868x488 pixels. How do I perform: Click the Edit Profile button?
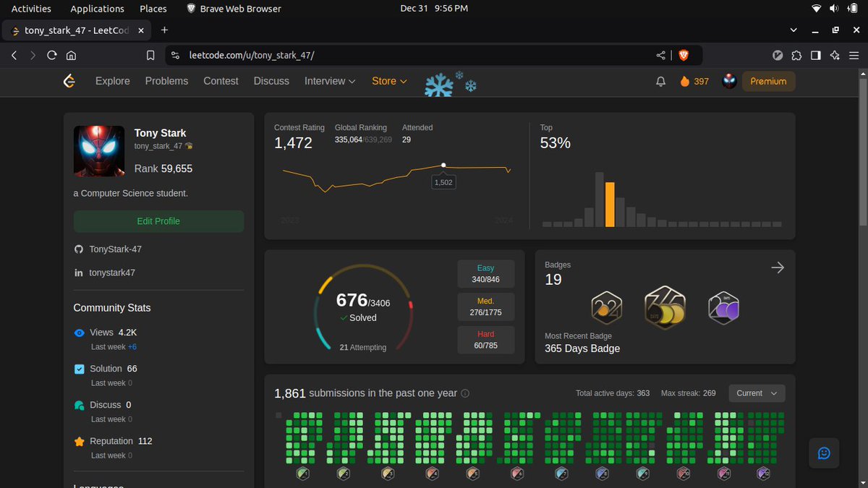click(158, 221)
